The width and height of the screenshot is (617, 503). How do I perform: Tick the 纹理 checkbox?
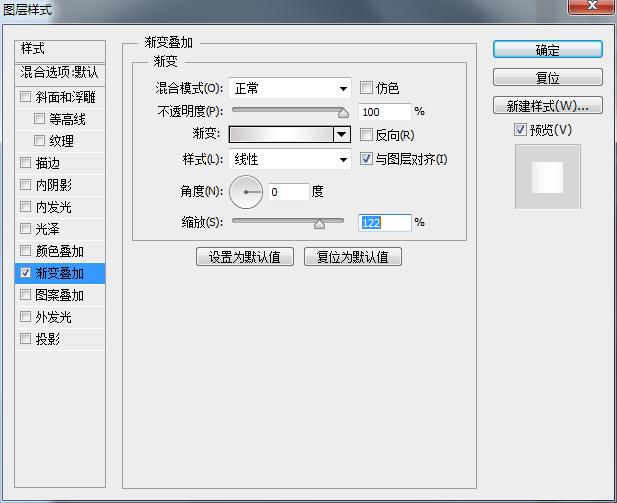(x=39, y=141)
